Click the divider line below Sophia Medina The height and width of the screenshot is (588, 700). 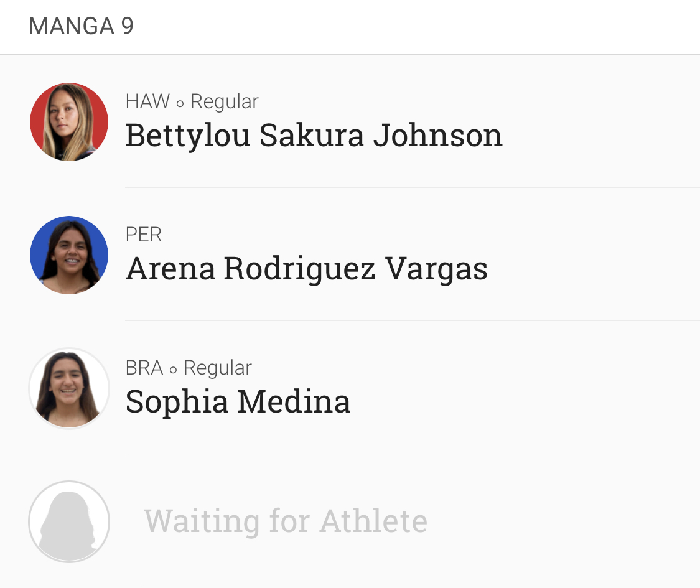[x=413, y=454]
